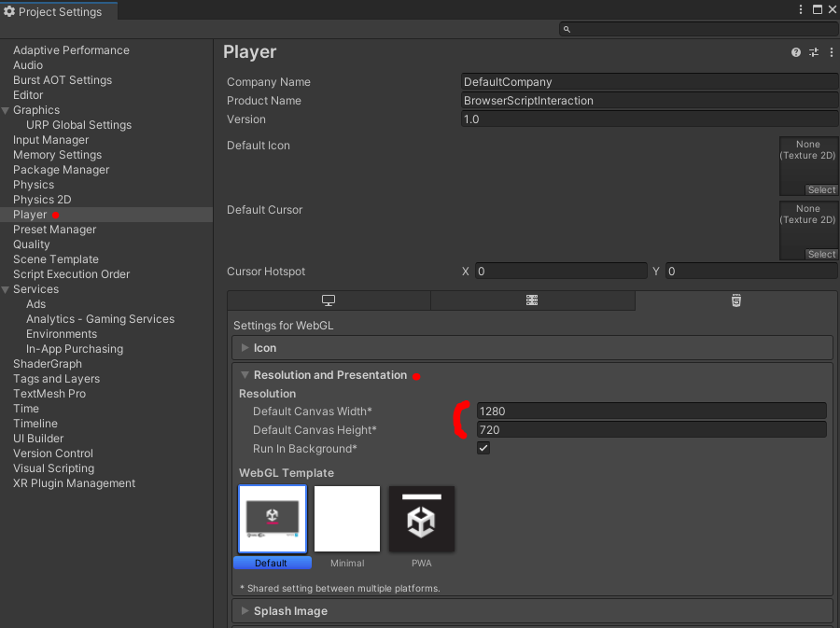Open Ads service settings
The height and width of the screenshot is (628, 840).
pos(35,304)
